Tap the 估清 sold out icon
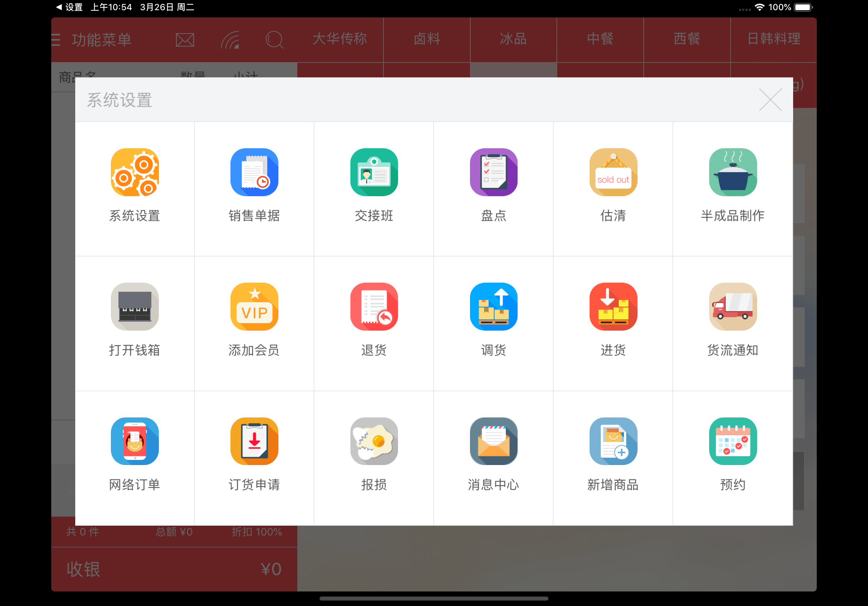This screenshot has height=606, width=868. pos(613,172)
